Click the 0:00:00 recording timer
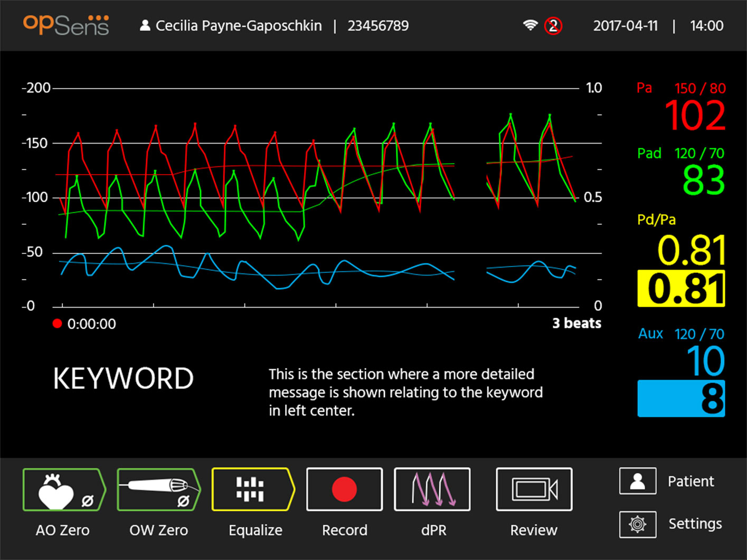This screenshot has height=560, width=747. 91,324
